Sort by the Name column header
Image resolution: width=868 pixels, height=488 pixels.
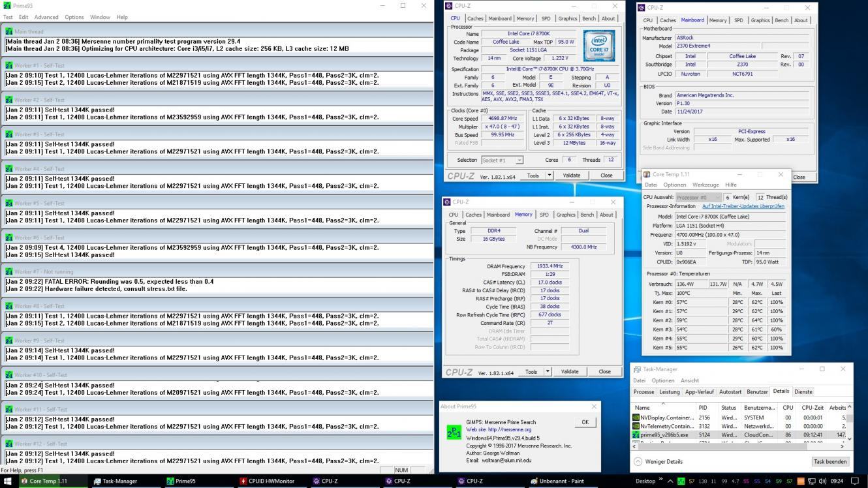click(664, 407)
